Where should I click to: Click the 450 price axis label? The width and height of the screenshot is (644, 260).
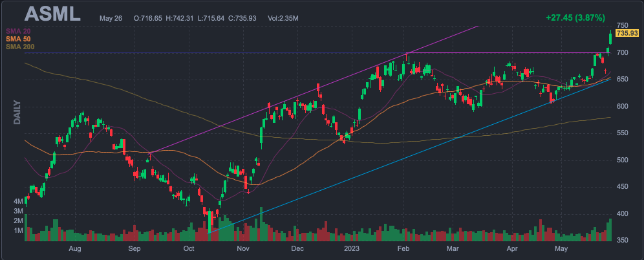pyautogui.click(x=623, y=187)
